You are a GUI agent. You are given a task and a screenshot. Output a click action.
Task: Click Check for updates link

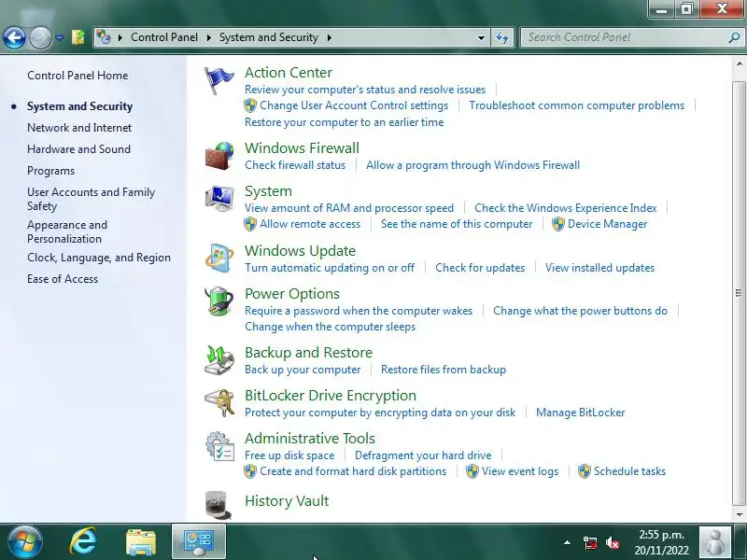coord(480,268)
